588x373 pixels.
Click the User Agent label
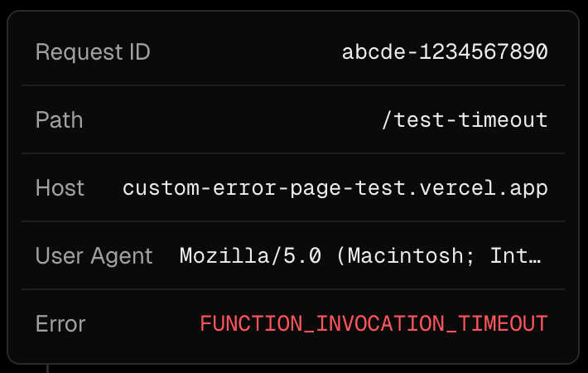pyautogui.click(x=94, y=256)
